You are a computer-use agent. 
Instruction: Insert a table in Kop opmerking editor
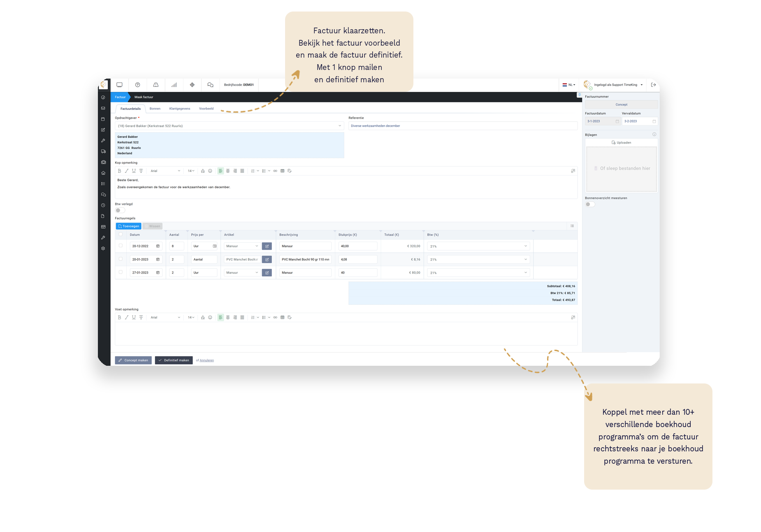(x=282, y=171)
